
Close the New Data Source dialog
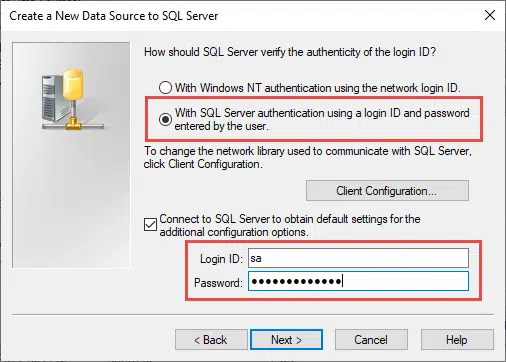490,15
